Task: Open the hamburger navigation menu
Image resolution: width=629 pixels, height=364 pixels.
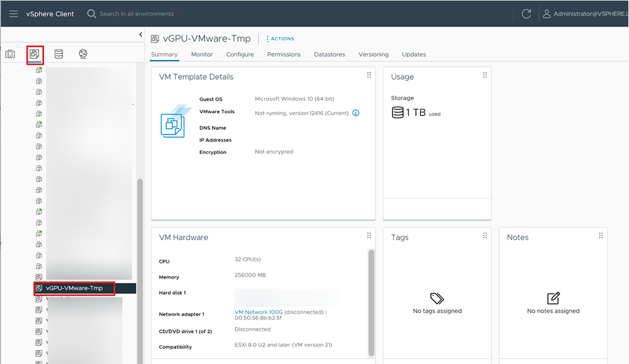Action: coord(13,14)
